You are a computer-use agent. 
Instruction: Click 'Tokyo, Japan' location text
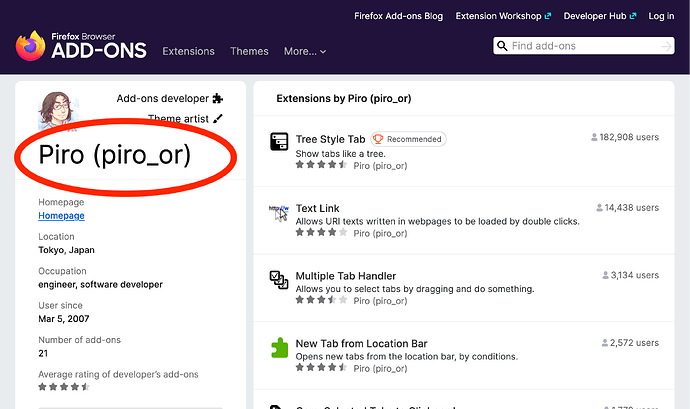tap(66, 250)
